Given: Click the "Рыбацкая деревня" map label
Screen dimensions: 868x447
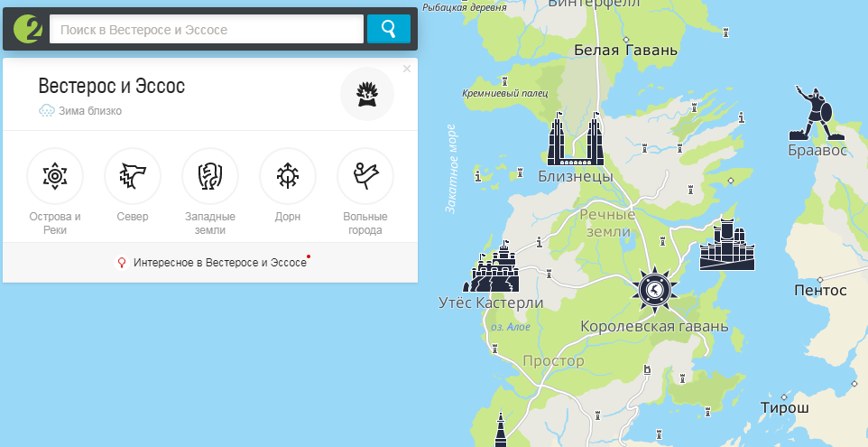Looking at the screenshot, I should point(465,7).
